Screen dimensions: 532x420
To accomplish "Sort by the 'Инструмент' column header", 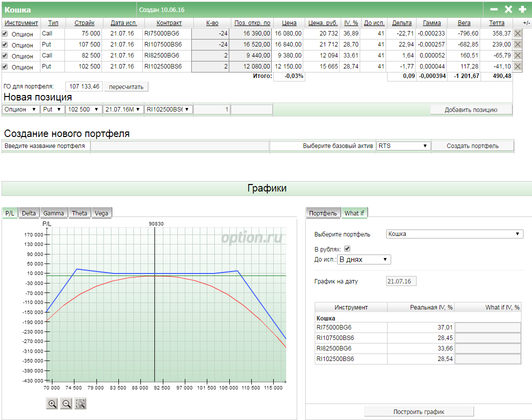I will coord(21,22).
